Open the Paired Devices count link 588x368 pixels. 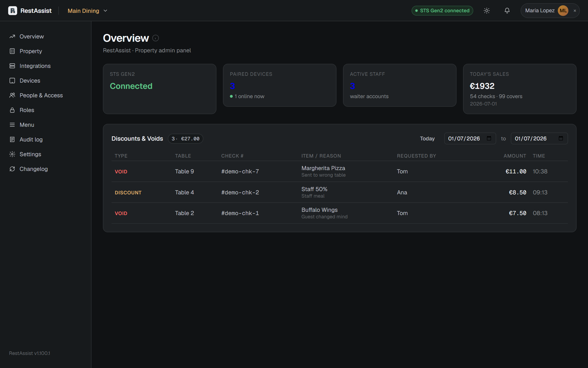coord(232,86)
